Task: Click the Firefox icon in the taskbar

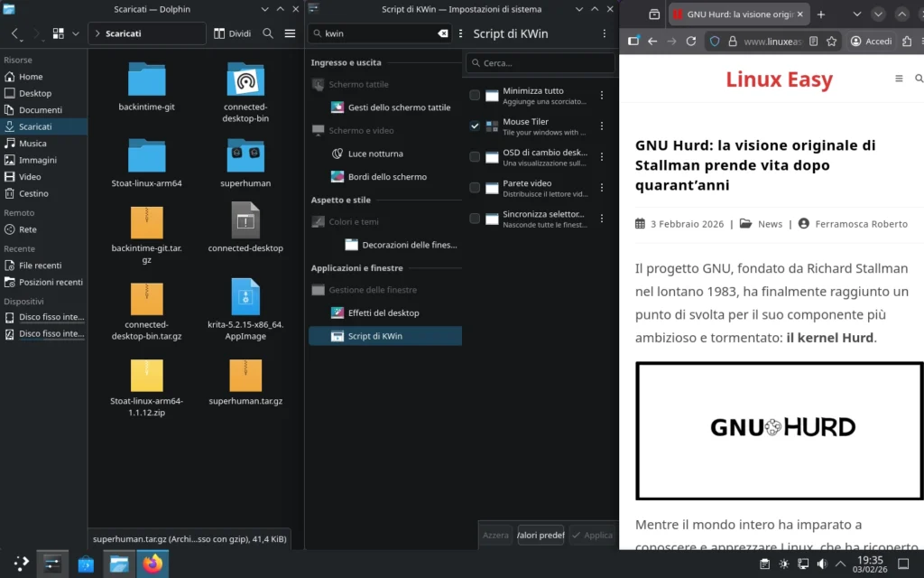Action: point(153,564)
